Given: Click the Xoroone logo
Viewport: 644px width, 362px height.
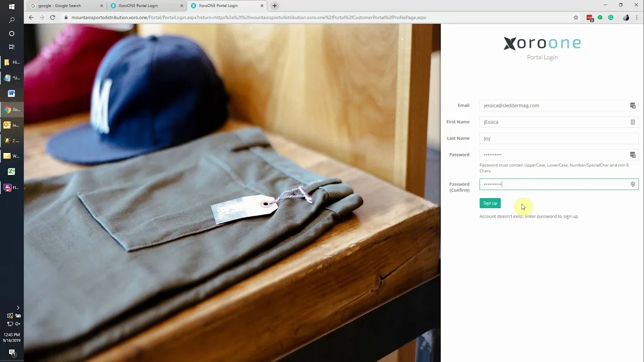Looking at the screenshot, I should coord(542,44).
